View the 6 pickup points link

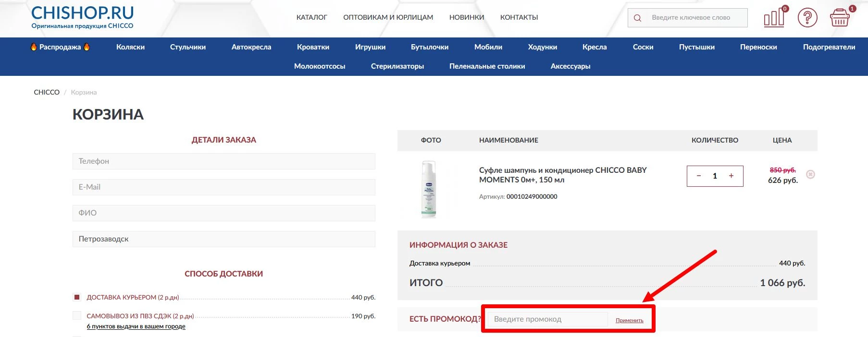[136, 326]
